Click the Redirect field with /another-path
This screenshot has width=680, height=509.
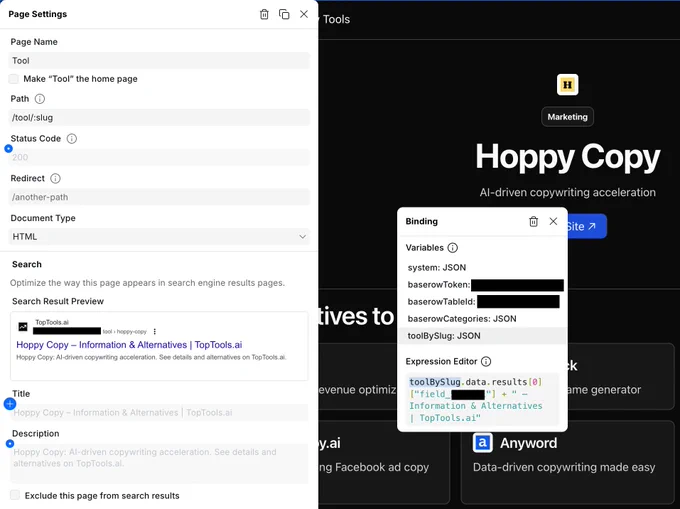coord(159,197)
